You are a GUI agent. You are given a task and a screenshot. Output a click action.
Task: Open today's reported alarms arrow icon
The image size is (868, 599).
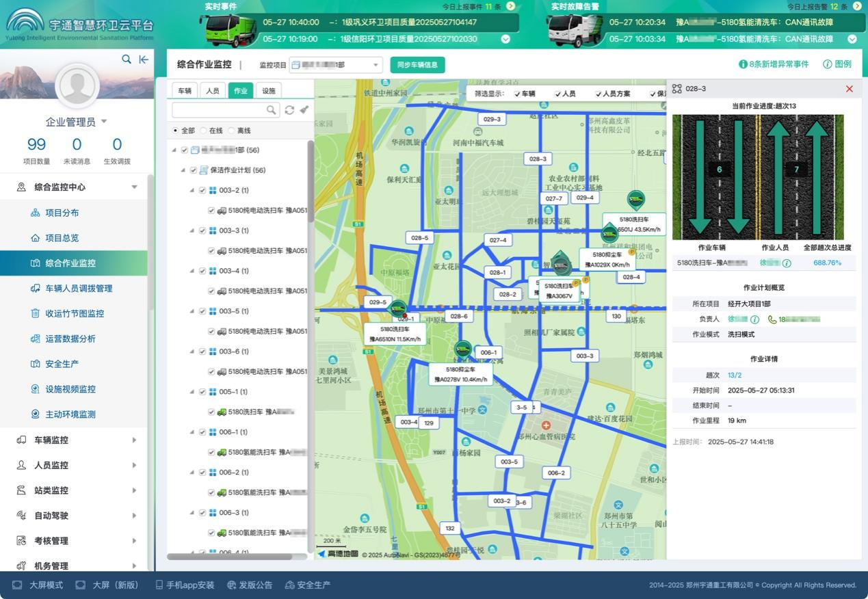(856, 6)
